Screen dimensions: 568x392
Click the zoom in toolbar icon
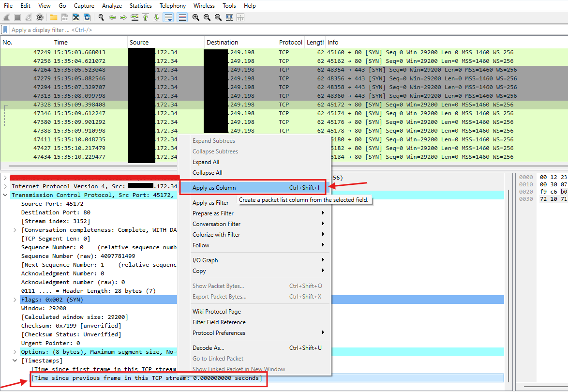click(x=196, y=17)
